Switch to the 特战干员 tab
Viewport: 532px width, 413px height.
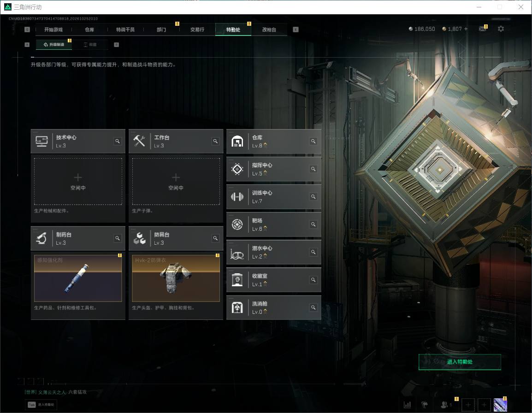125,29
